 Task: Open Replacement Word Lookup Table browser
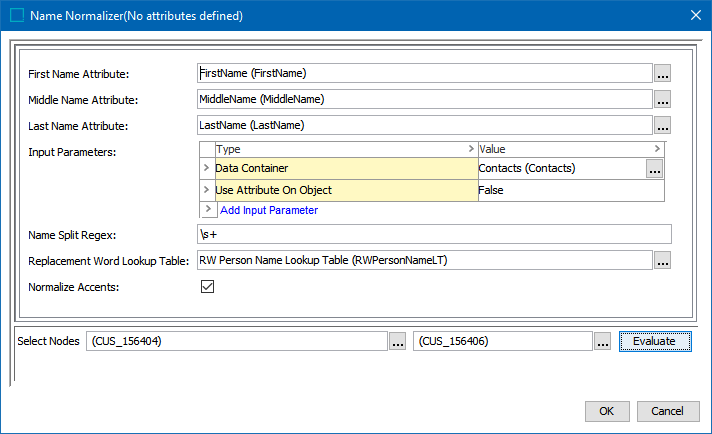[x=662, y=260]
